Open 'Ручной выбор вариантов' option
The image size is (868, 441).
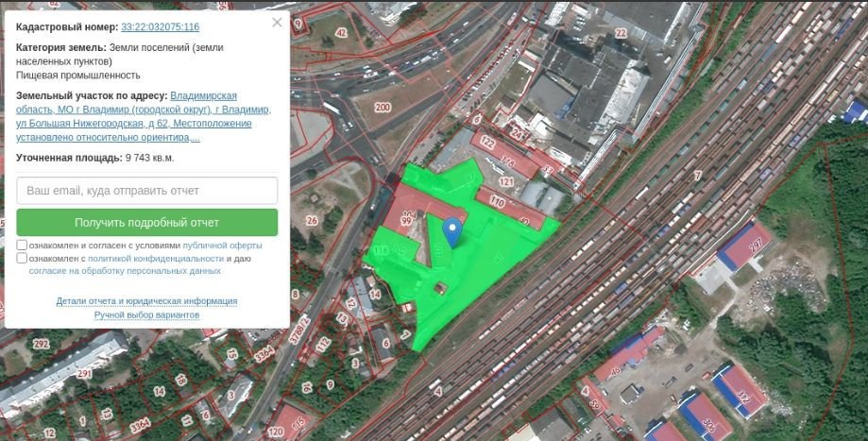[146, 314]
